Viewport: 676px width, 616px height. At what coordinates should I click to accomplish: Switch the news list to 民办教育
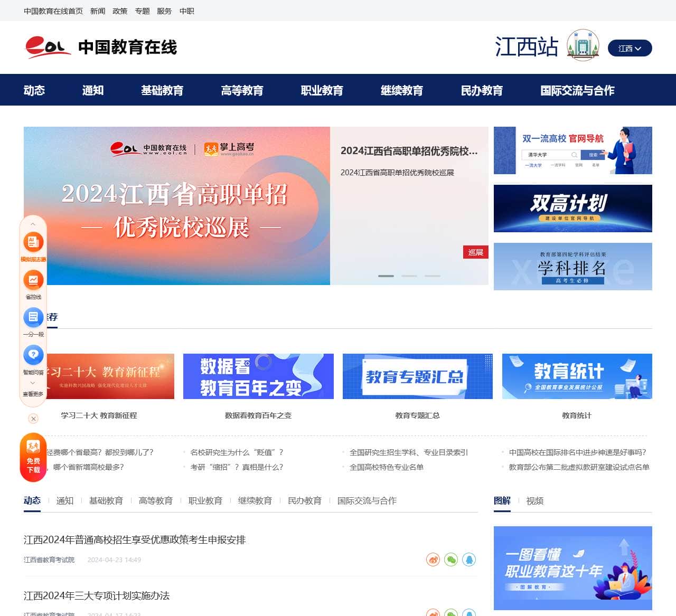304,500
